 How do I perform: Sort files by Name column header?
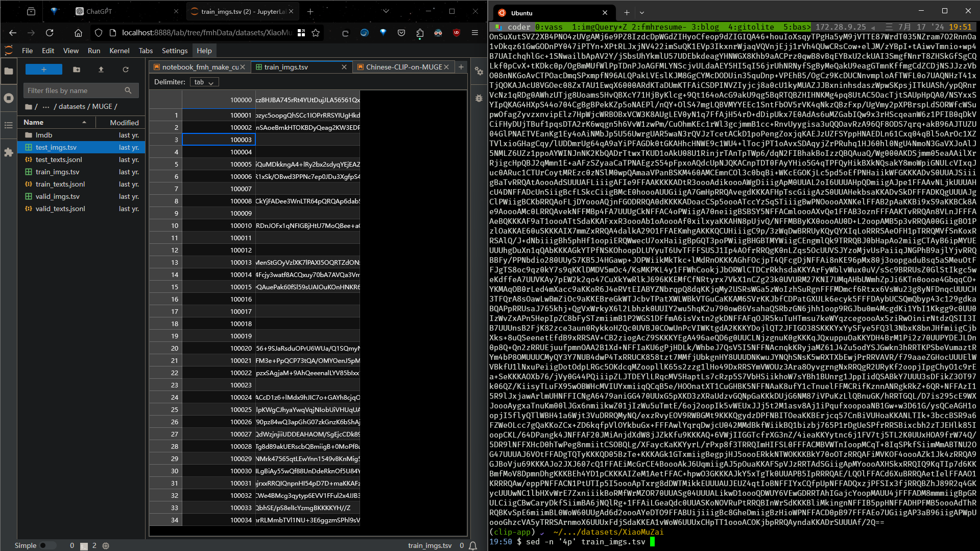55,122
